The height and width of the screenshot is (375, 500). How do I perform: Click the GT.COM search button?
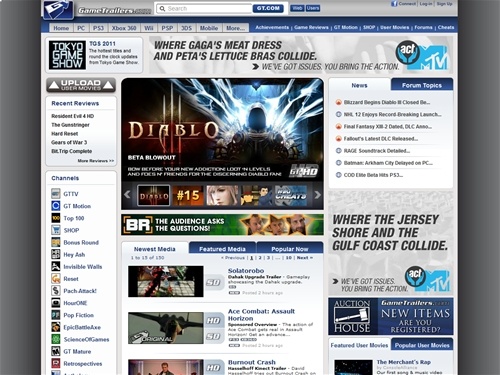click(268, 8)
